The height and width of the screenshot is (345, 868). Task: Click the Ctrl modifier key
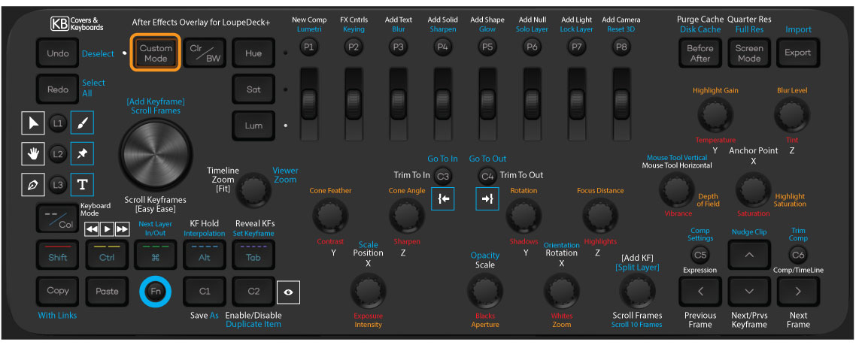106,255
